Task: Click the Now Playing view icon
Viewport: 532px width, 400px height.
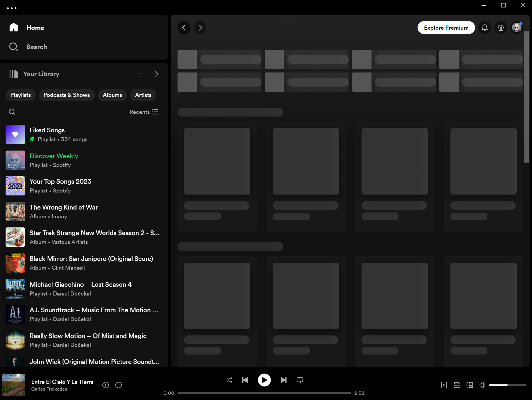Action: click(444, 385)
